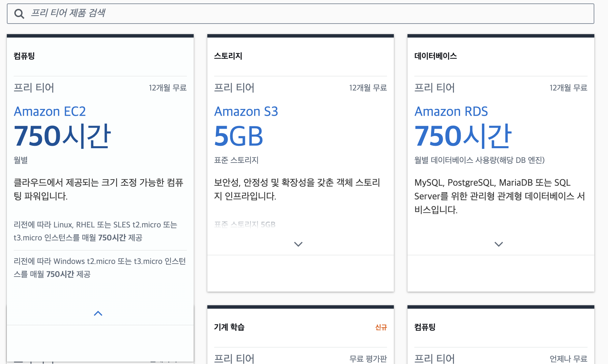
Task: Click the 신규 badge on 기계 학습 card
Action: pos(381,327)
